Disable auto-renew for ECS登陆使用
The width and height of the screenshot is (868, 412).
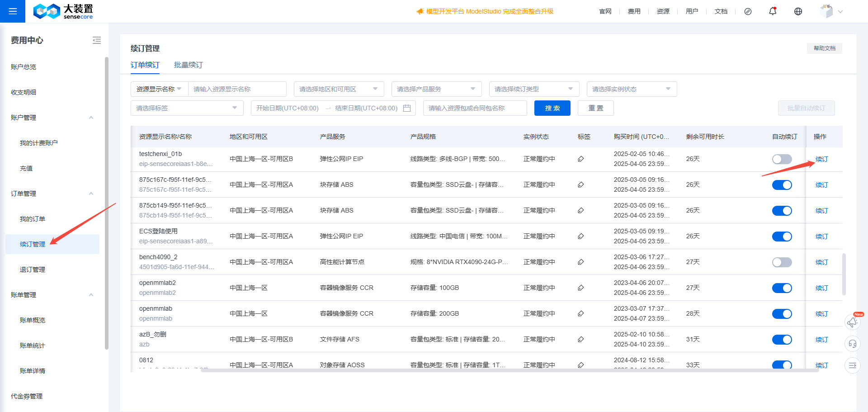[x=782, y=237]
